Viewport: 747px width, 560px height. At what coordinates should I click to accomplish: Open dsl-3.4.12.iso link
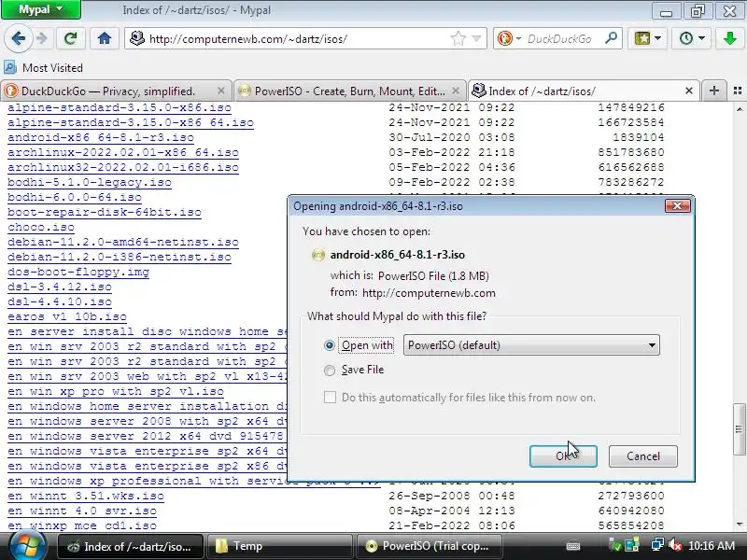point(60,287)
